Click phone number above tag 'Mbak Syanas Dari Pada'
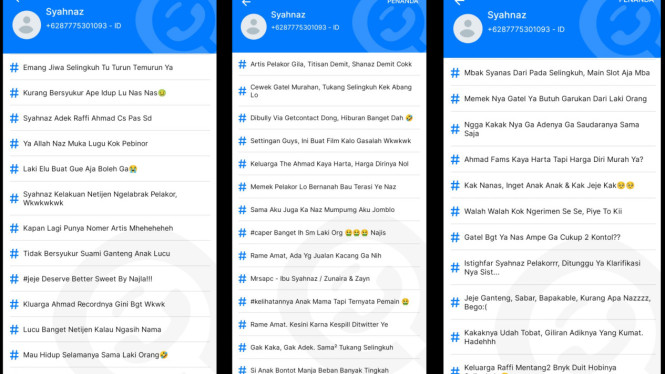The height and width of the screenshot is (374, 665). 526,30
